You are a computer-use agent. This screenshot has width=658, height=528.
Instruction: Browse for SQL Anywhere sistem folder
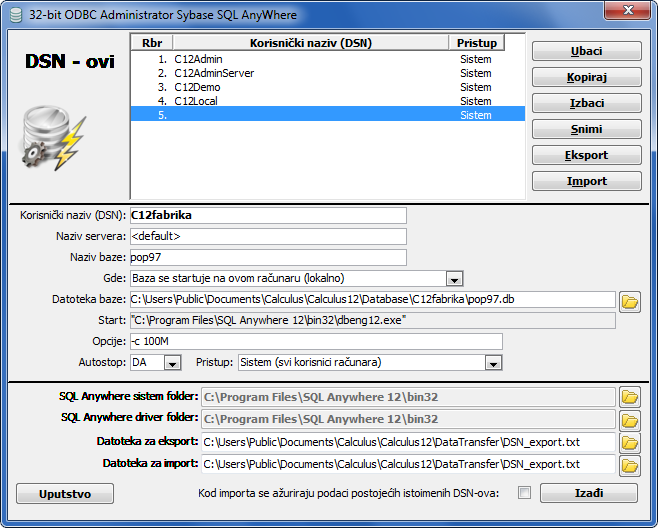click(629, 397)
